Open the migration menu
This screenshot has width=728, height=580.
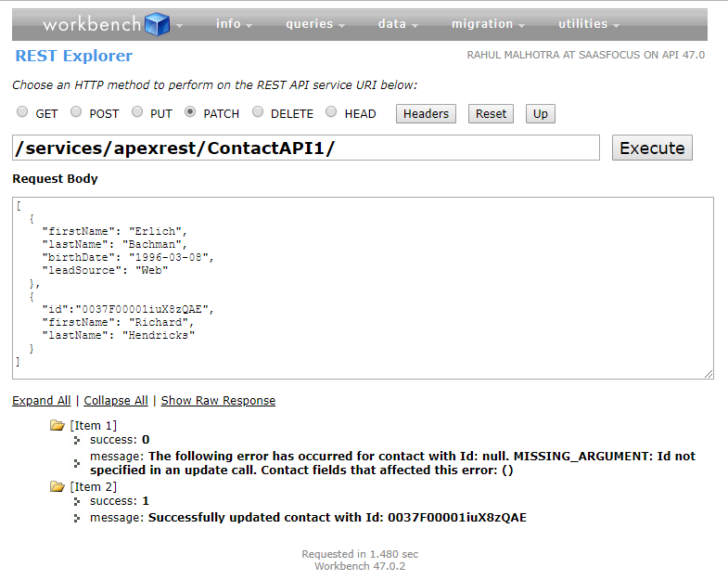click(488, 24)
